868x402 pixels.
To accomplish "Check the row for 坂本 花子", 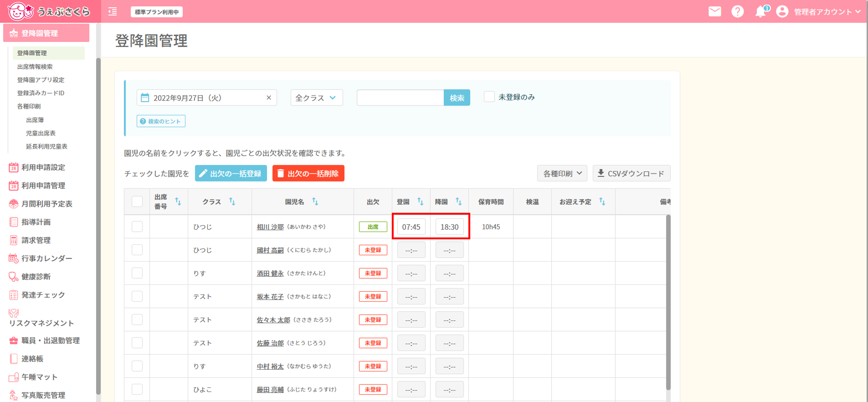I will 137,296.
